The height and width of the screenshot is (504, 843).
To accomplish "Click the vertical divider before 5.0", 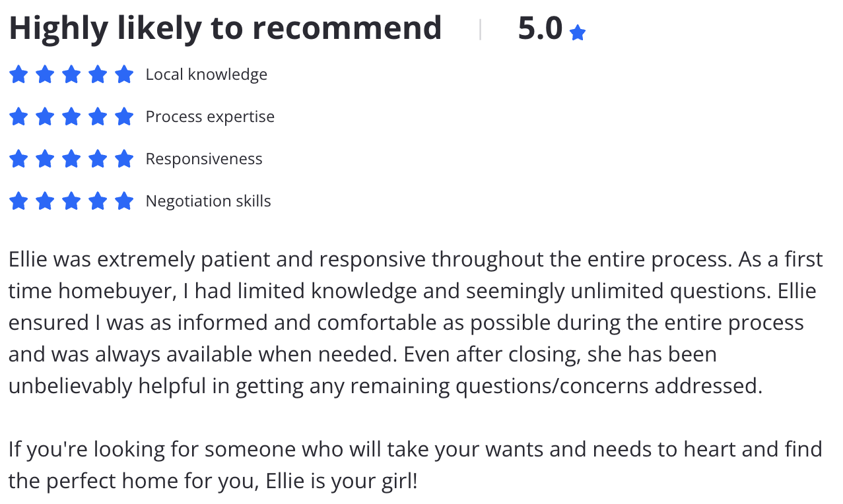I will pyautogui.click(x=480, y=30).
